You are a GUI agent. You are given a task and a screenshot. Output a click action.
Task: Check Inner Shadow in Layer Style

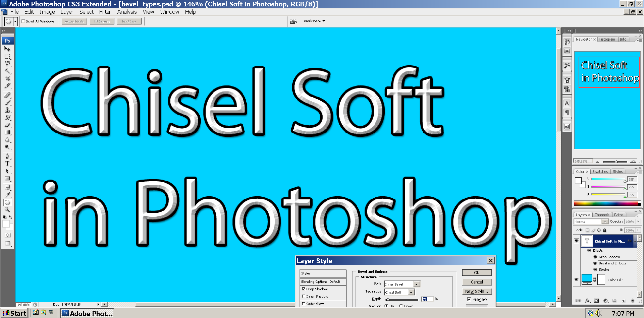tap(303, 296)
